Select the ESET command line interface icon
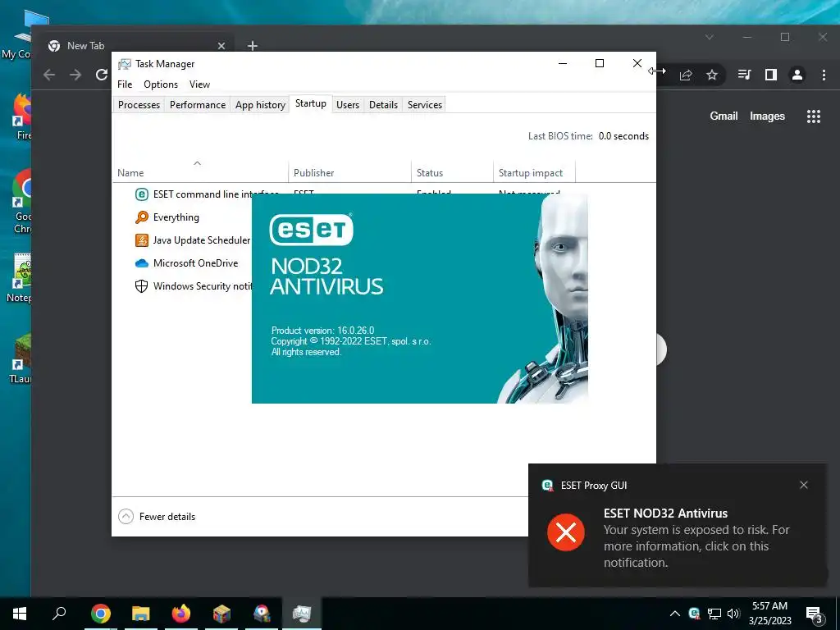The image size is (840, 630). 141,194
